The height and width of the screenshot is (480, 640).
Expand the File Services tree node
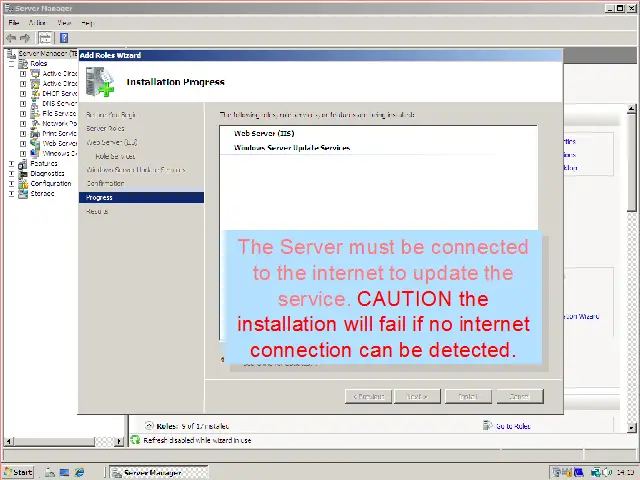click(23, 113)
